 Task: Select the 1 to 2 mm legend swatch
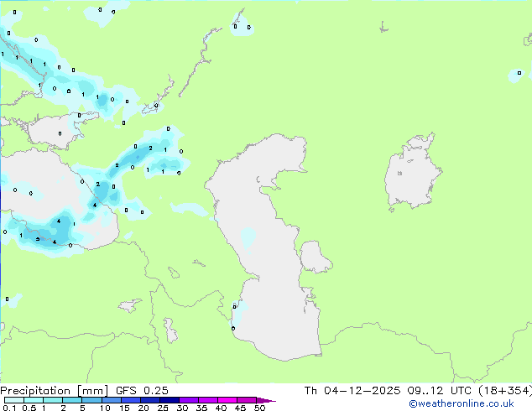tap(53, 400)
